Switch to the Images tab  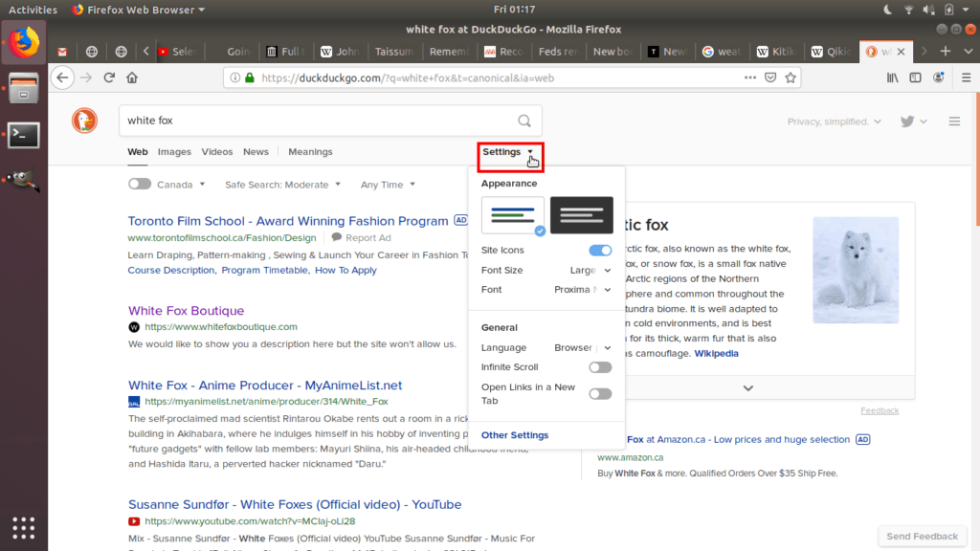[x=174, y=152]
